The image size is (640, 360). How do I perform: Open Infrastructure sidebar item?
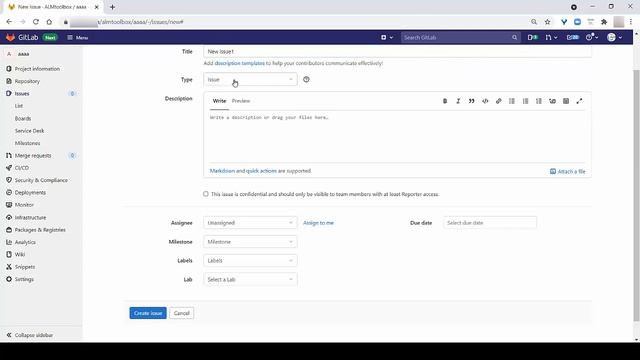pos(30,218)
